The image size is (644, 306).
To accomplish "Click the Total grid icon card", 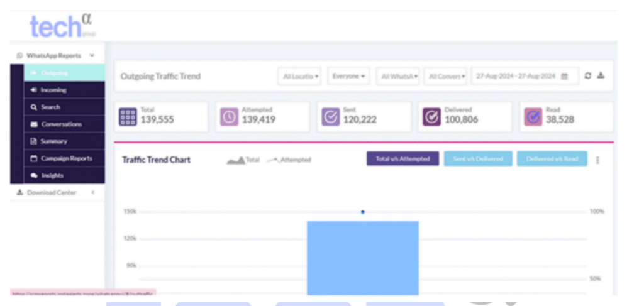I will click(128, 117).
